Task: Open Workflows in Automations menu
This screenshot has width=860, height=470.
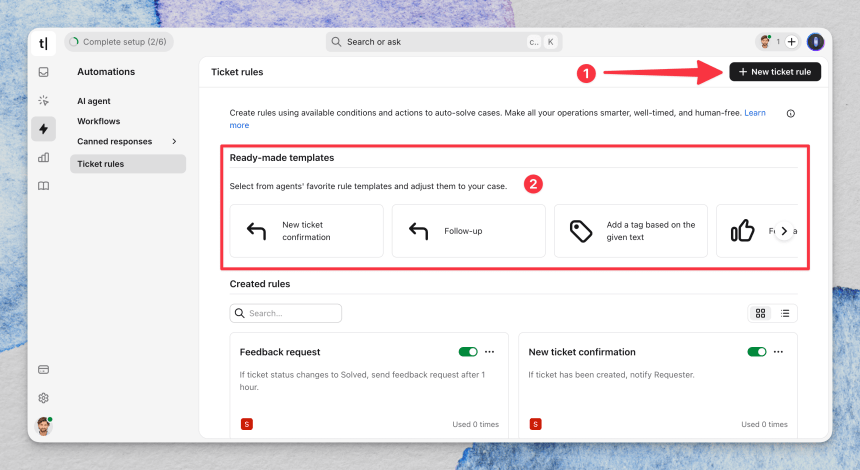Action: point(99,121)
